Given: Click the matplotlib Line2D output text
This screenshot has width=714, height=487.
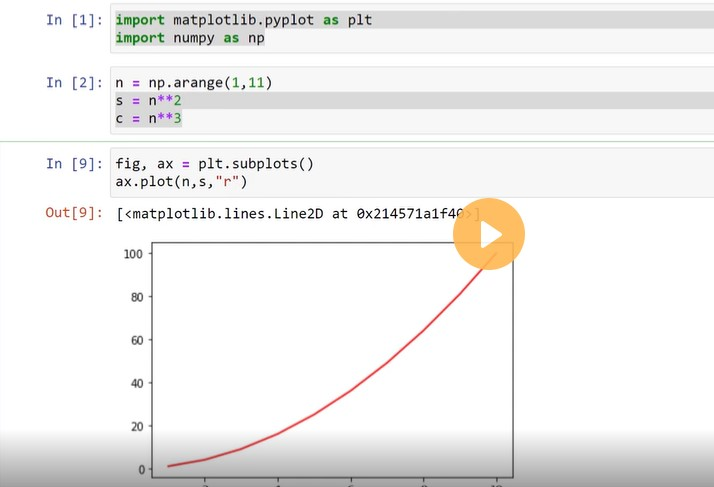Looking at the screenshot, I should (x=290, y=213).
